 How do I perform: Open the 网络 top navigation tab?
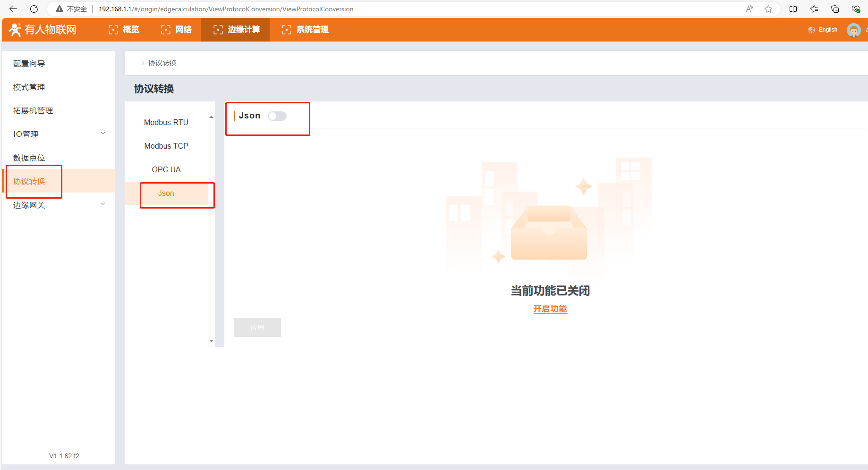[x=177, y=30]
